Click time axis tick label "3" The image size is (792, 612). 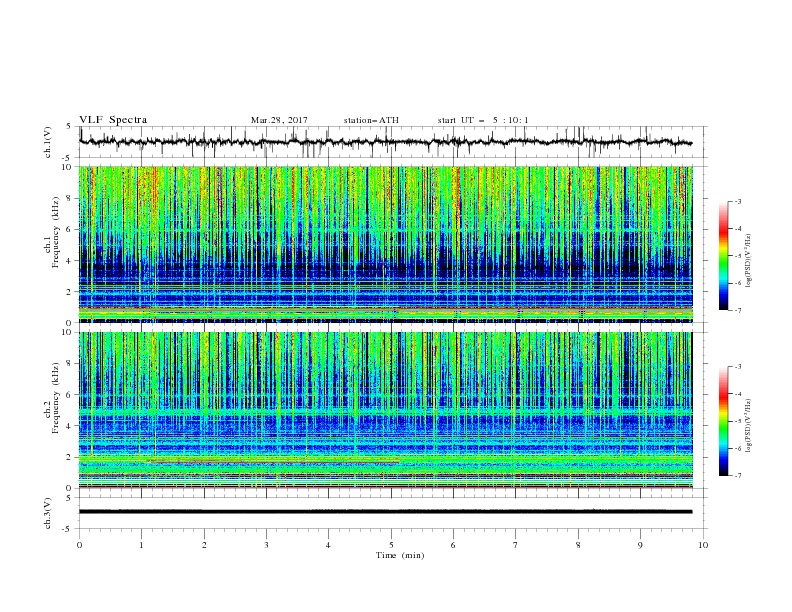coord(266,545)
